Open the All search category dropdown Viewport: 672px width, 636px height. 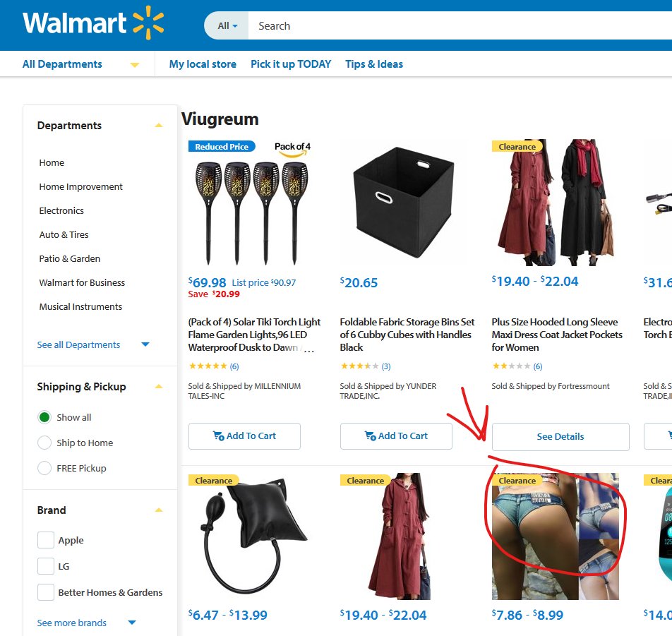(227, 25)
